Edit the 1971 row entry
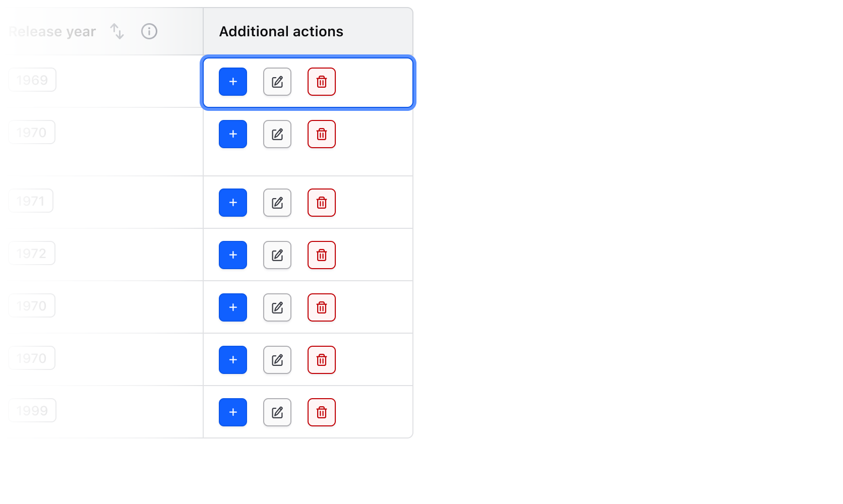 (x=277, y=203)
